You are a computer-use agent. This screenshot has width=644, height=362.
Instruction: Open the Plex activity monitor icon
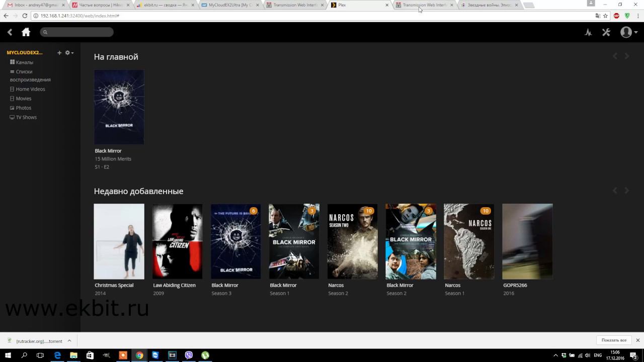click(x=588, y=32)
